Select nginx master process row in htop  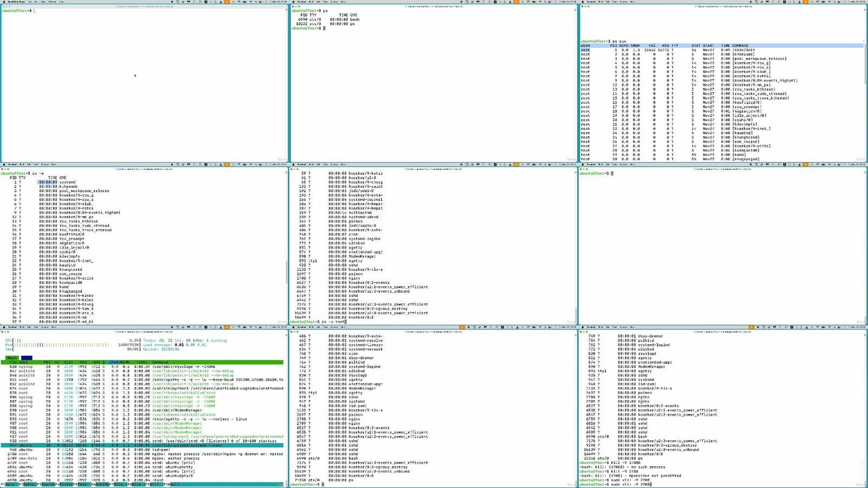(x=142, y=454)
